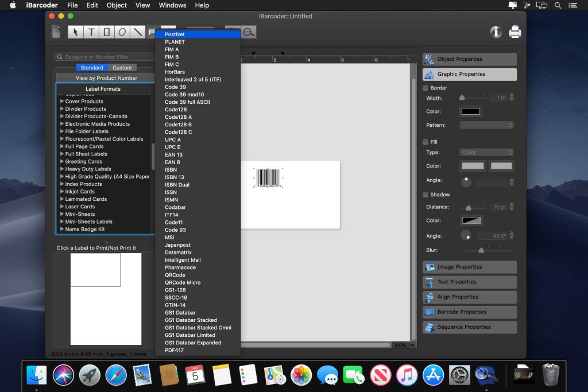Select the Text tool

coord(90,32)
